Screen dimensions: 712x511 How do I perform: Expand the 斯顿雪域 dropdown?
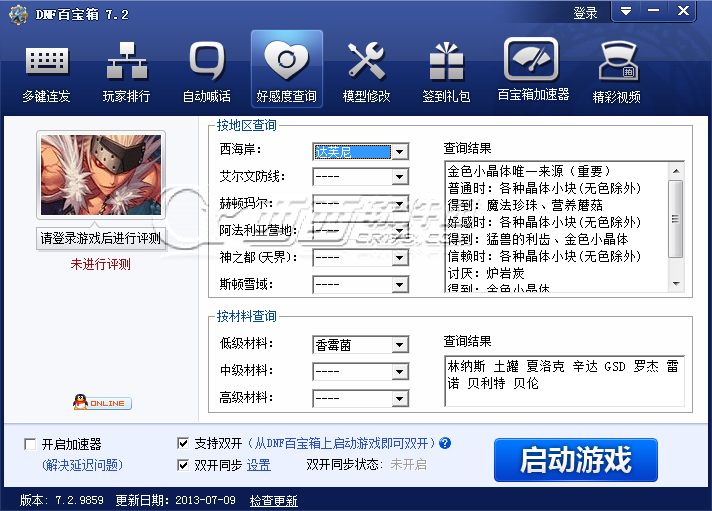tap(400, 285)
